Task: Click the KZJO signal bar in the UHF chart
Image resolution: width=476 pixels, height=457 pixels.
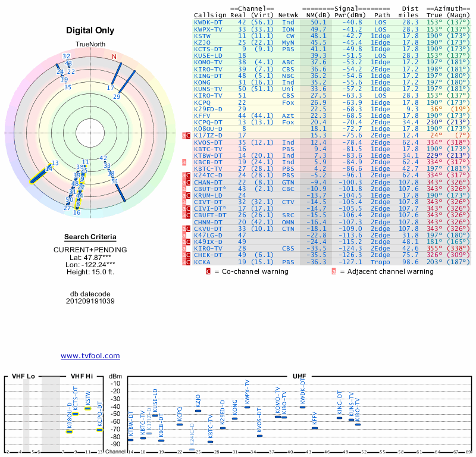Action: tap(198, 411)
